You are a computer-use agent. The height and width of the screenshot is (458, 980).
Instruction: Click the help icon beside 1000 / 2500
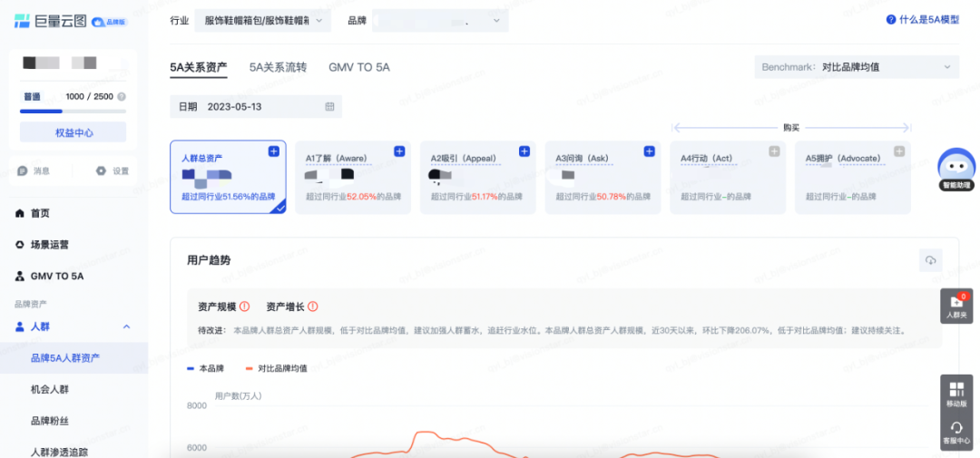pyautogui.click(x=122, y=97)
